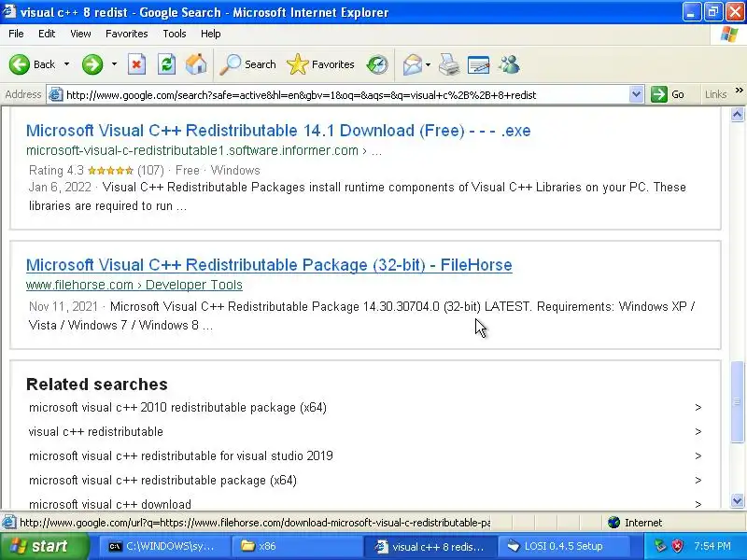
Task: Click the Edit page toolbar icon
Action: tap(479, 64)
